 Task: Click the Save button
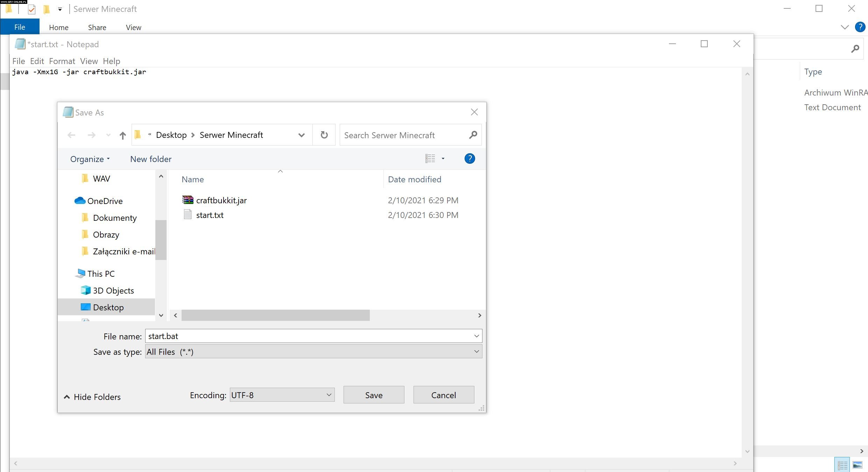[374, 395]
